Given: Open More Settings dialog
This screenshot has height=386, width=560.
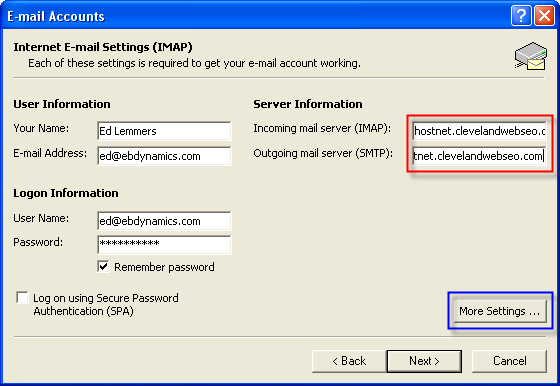Looking at the screenshot, I should [x=500, y=311].
